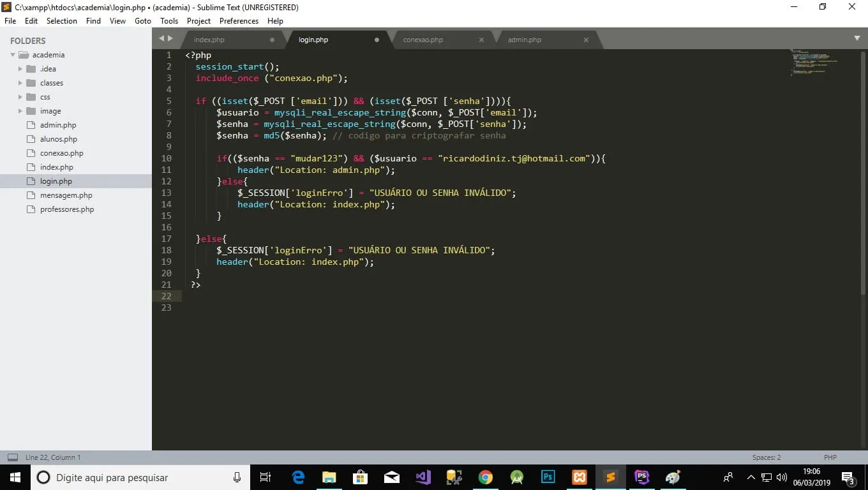Expand the css folder arrow
This screenshot has height=490, width=868.
[x=20, y=97]
